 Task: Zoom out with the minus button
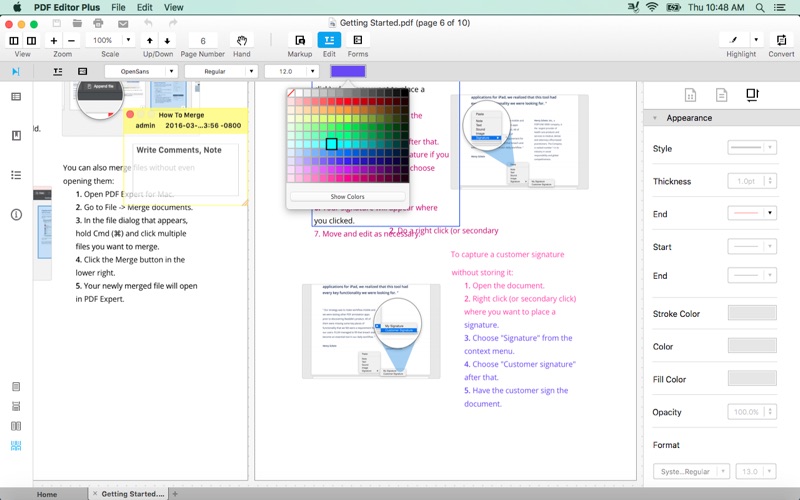click(x=71, y=40)
